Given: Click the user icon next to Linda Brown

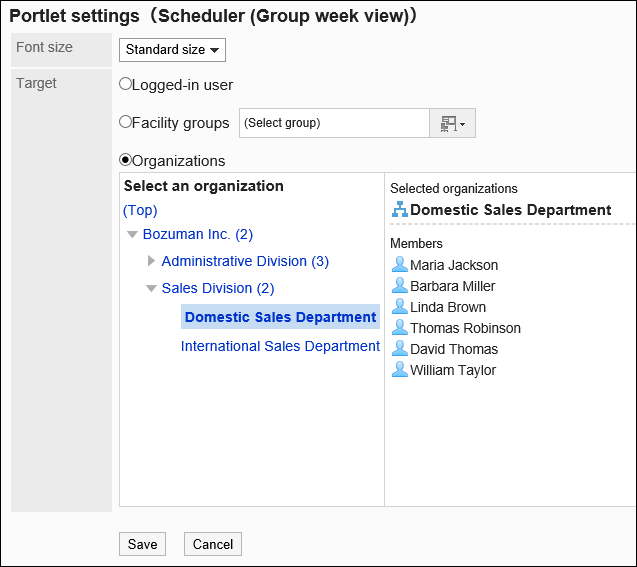Looking at the screenshot, I should pos(400,307).
